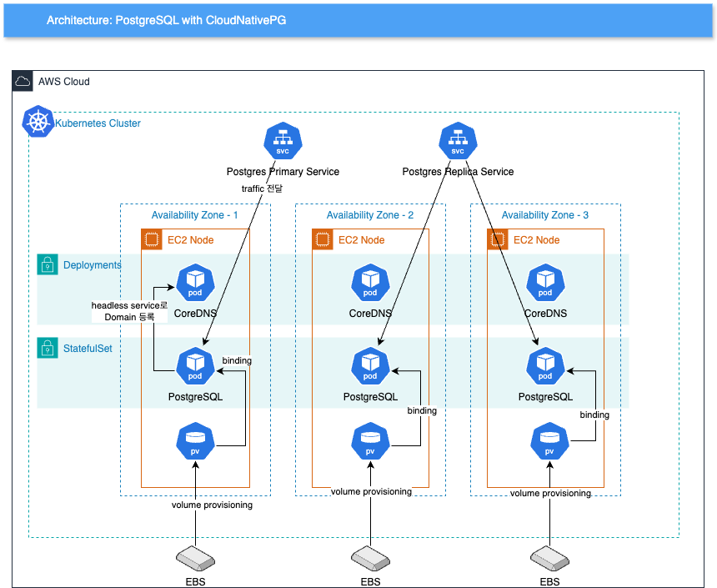Click the Postgres Replica Service svc icon
Viewport: 717px width, 588px height.
458,141
